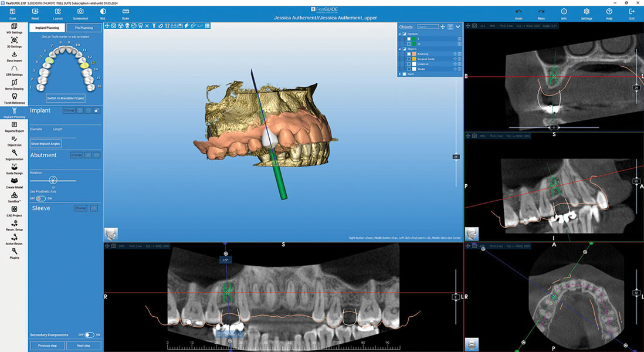Screen dimensions: 644x352
Task: Click the abutment Rotation slider handle
Action: 53,180
